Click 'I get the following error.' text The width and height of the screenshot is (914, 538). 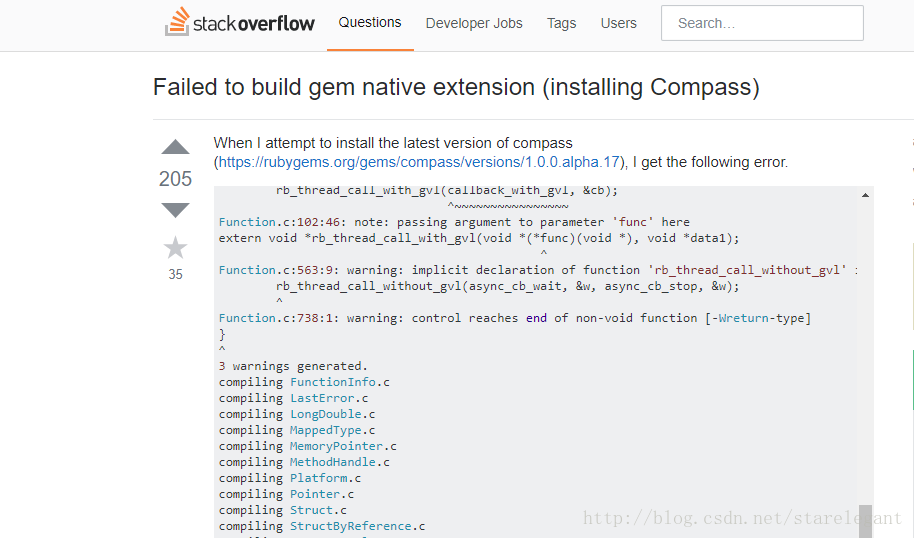click(710, 162)
